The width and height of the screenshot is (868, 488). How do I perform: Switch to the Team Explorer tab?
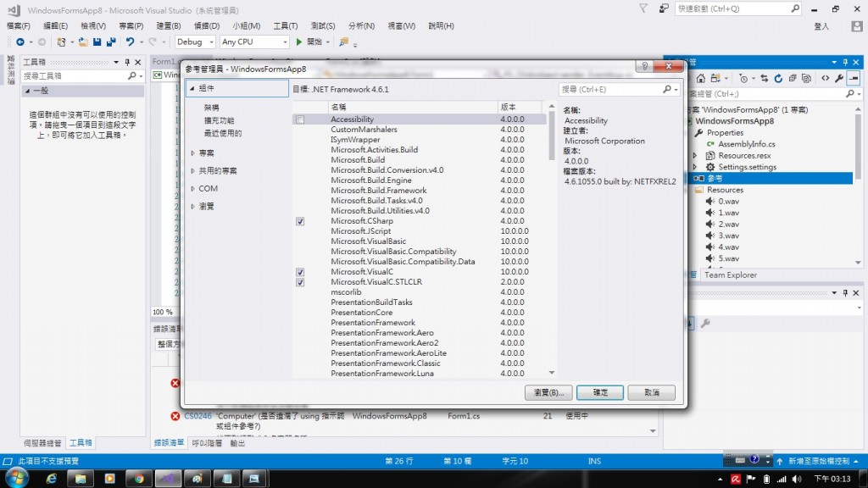pyautogui.click(x=730, y=275)
